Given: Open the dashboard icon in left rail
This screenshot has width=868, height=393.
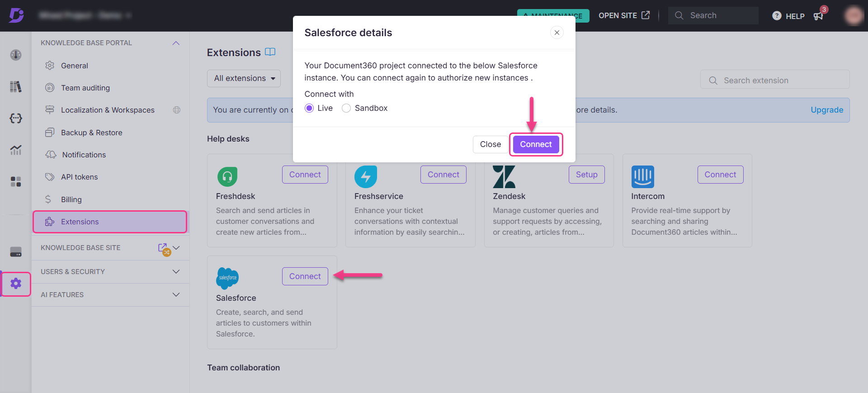Looking at the screenshot, I should click(16, 55).
